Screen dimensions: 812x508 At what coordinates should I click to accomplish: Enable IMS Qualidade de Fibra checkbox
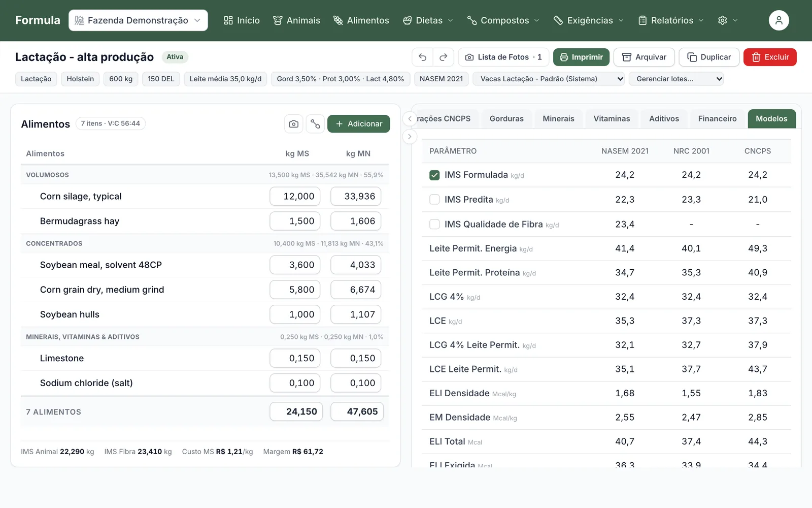(x=434, y=224)
